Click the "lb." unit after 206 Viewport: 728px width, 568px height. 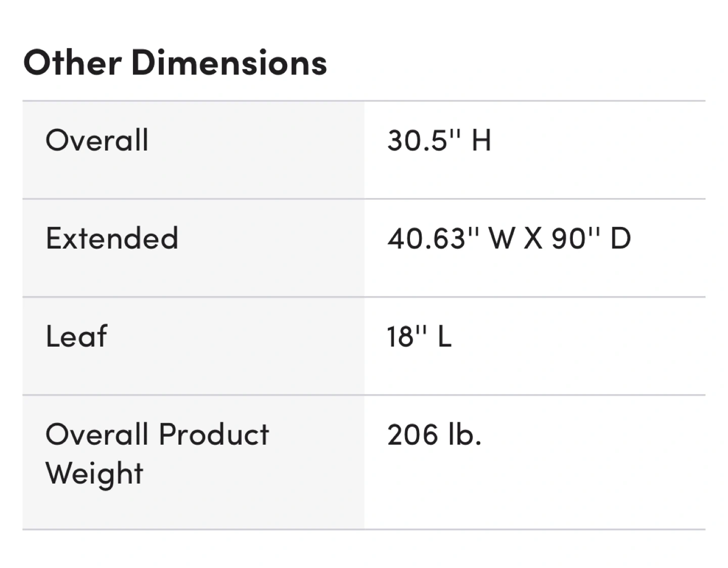click(x=464, y=434)
